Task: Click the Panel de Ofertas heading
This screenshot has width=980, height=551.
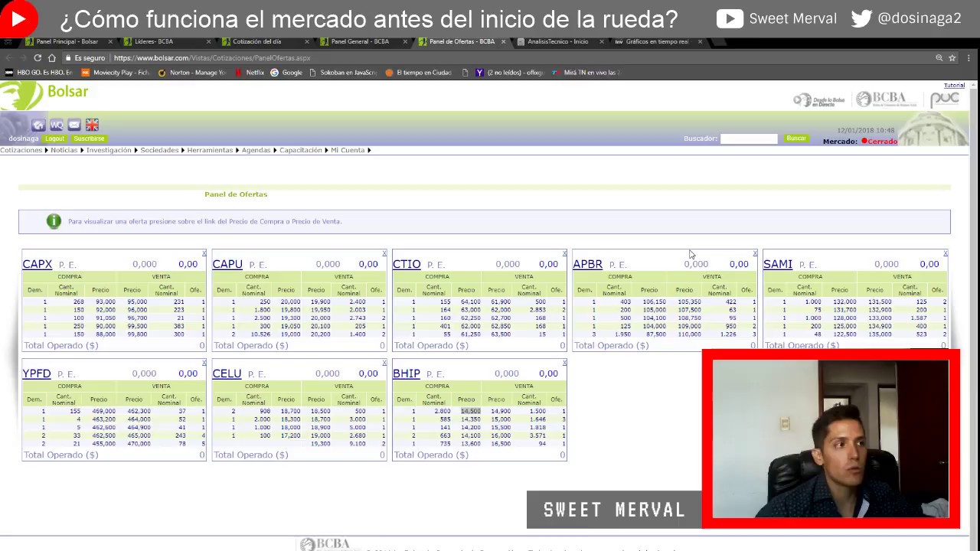Action: pyautogui.click(x=236, y=194)
